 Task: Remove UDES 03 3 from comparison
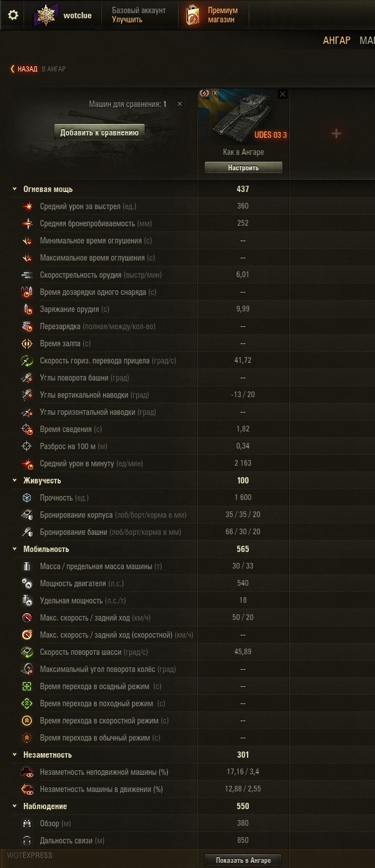pyautogui.click(x=282, y=94)
